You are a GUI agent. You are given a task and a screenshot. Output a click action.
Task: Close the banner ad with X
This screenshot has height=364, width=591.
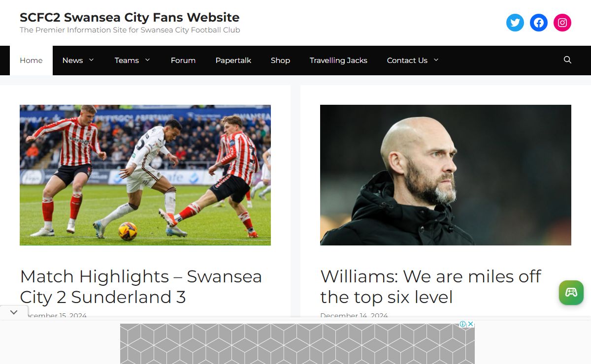[471, 324]
